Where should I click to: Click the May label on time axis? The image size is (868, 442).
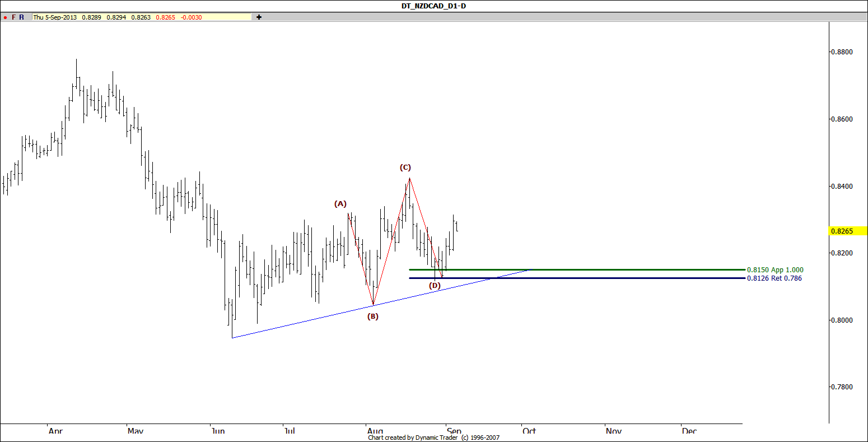coord(136,431)
